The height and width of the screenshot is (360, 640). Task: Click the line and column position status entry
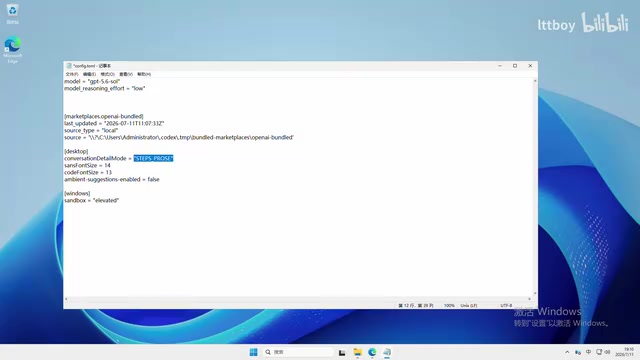(x=416, y=305)
